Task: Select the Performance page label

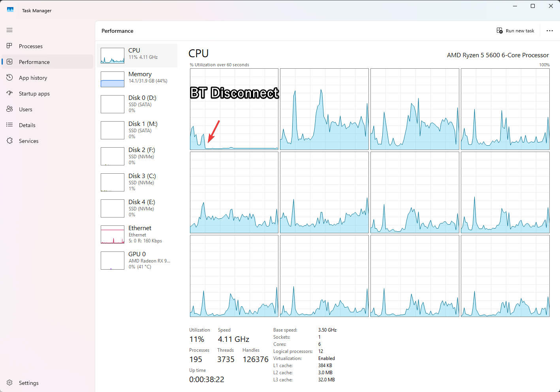Action: [x=34, y=62]
